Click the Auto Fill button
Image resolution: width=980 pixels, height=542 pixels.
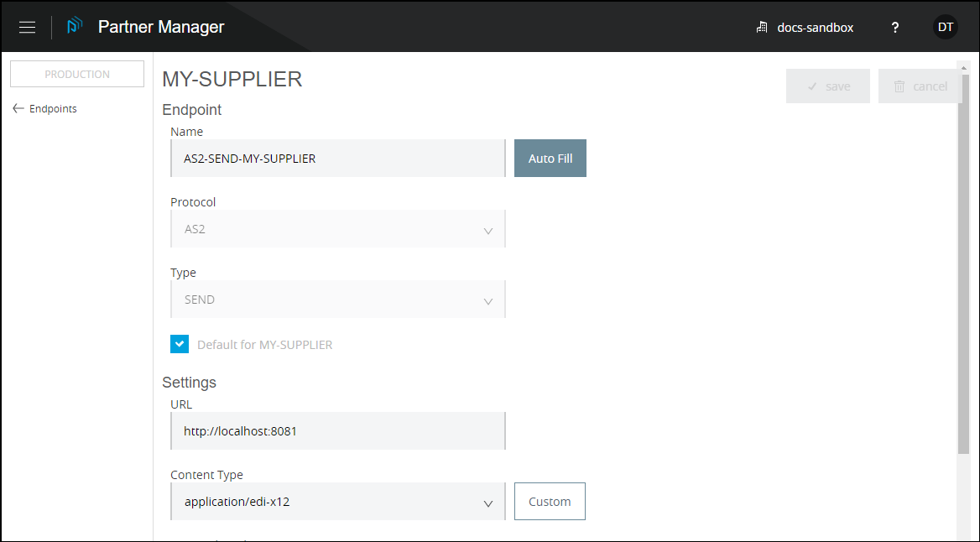550,158
